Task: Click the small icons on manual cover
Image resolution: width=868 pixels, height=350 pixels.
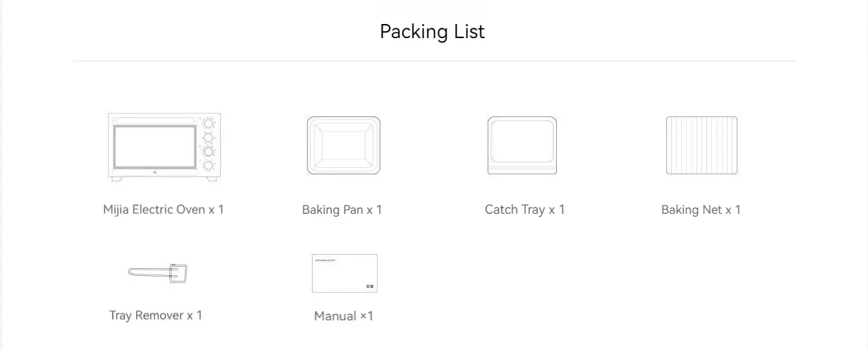Action: [x=369, y=286]
